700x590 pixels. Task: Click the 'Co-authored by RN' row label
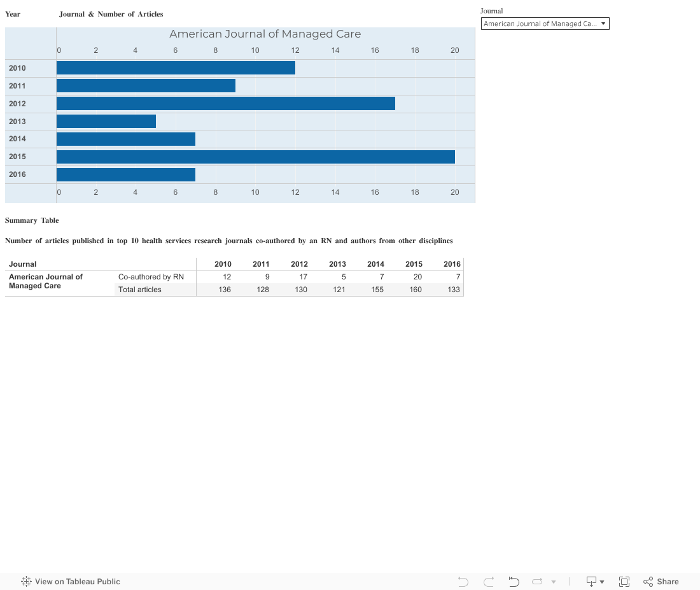coord(151,277)
